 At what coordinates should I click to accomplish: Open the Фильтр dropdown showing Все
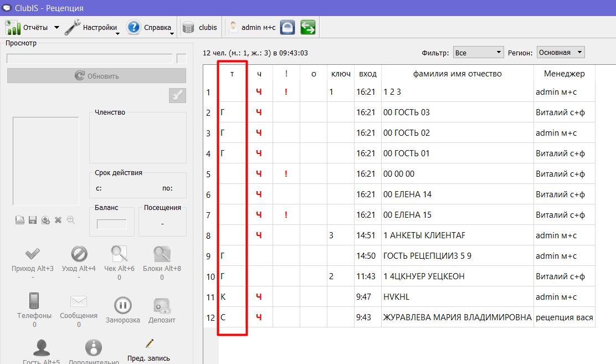[478, 52]
